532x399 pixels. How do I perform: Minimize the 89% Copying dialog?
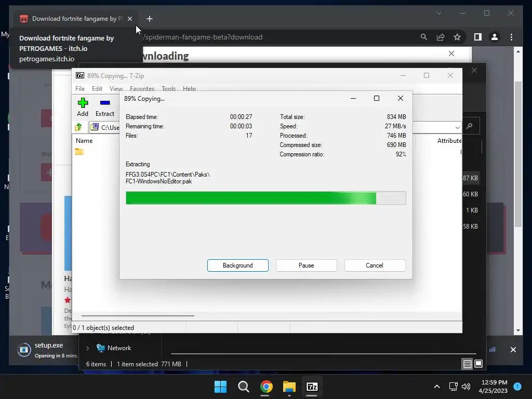click(353, 98)
